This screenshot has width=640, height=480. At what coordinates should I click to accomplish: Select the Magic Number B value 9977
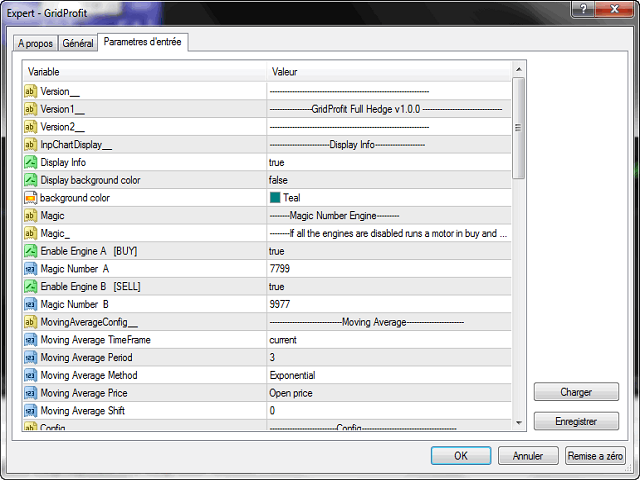pos(280,304)
